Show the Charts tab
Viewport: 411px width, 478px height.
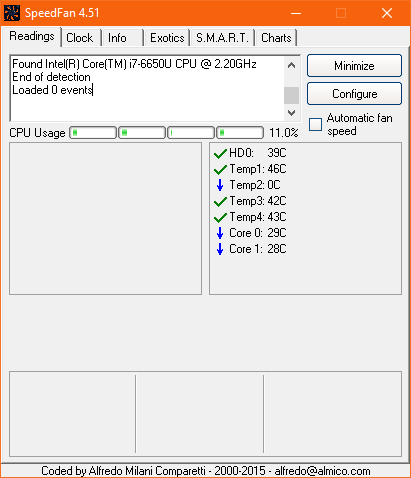click(x=276, y=38)
